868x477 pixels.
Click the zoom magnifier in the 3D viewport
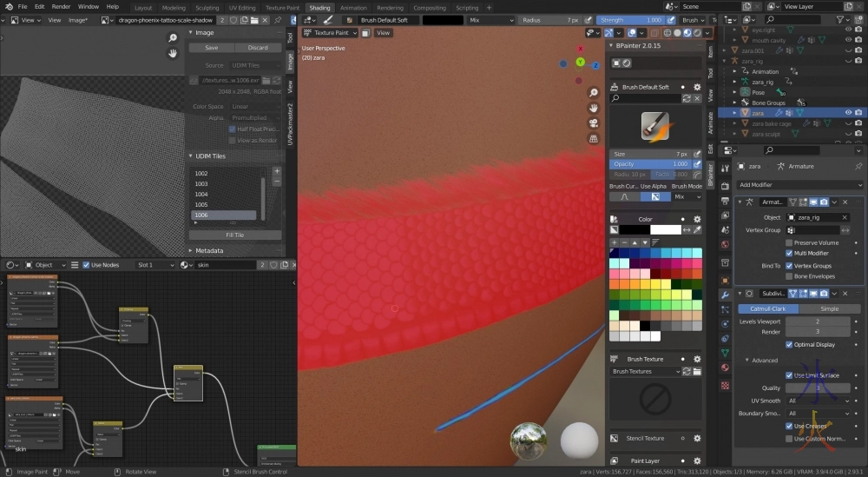[593, 93]
